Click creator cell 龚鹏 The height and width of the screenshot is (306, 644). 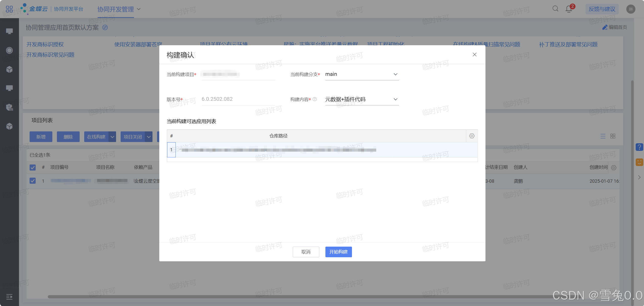[518, 181]
